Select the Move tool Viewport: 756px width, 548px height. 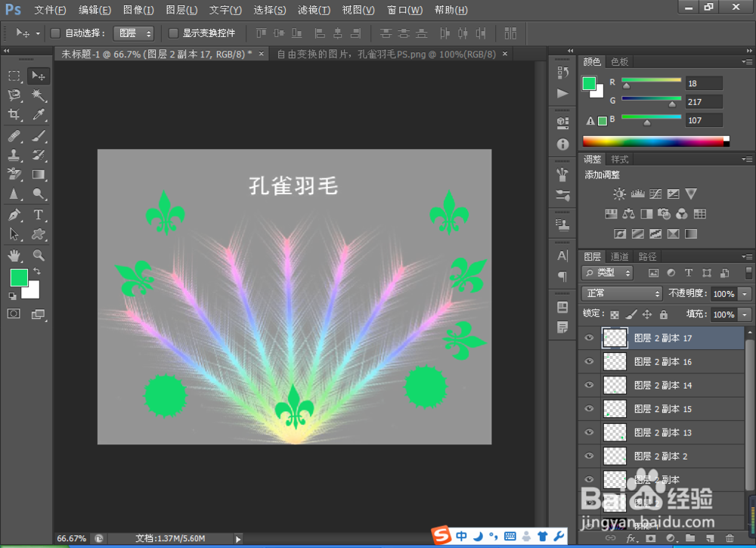38,76
